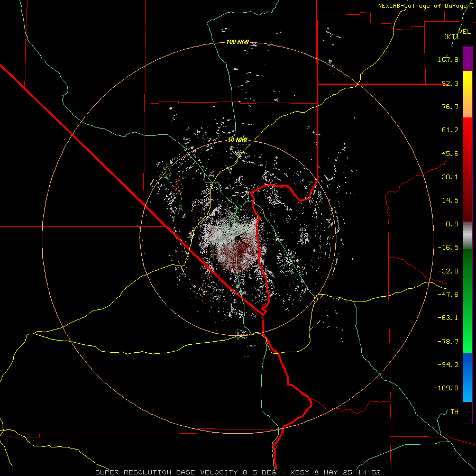Click the -63.1 velocity legend value
The width and height of the screenshot is (476, 476).
[x=448, y=318]
